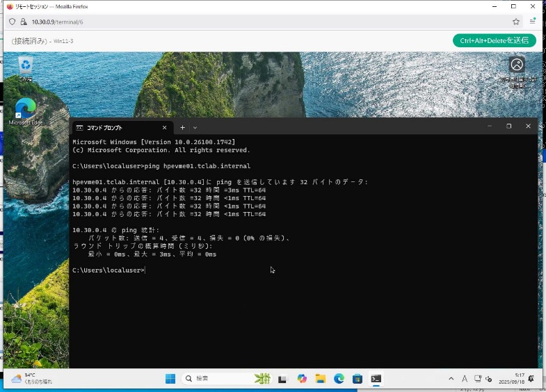The height and width of the screenshot is (392, 546).
Task: Open the taskbar clock and date
Action: click(515, 379)
